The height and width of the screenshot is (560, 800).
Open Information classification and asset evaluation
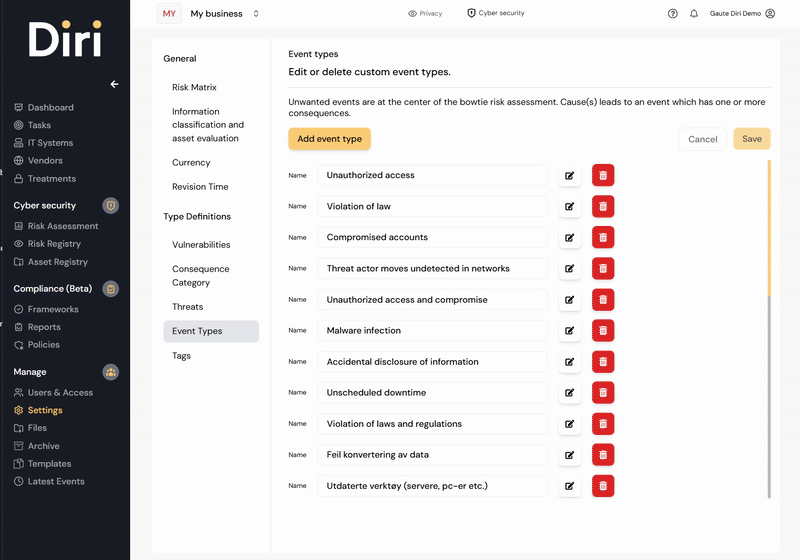[x=208, y=125]
